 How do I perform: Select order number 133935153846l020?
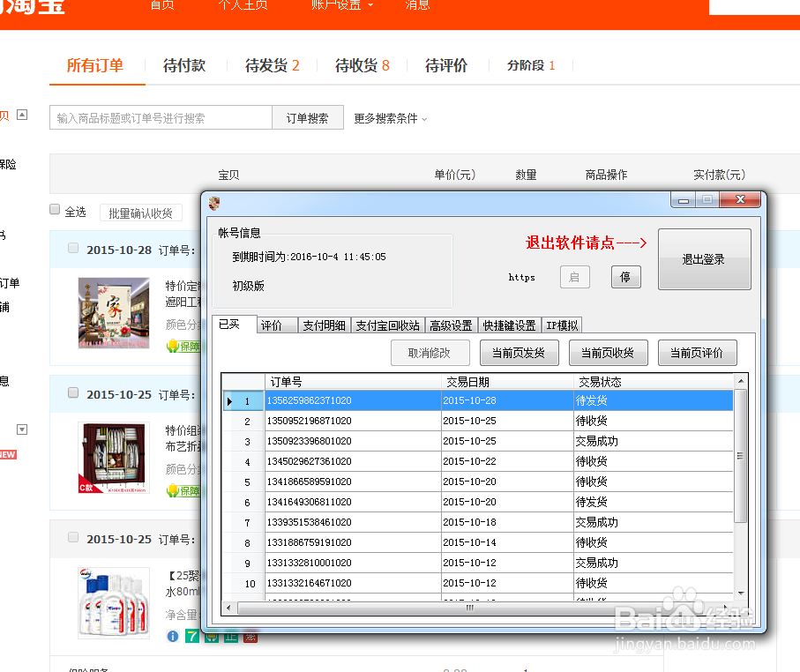[x=310, y=522]
